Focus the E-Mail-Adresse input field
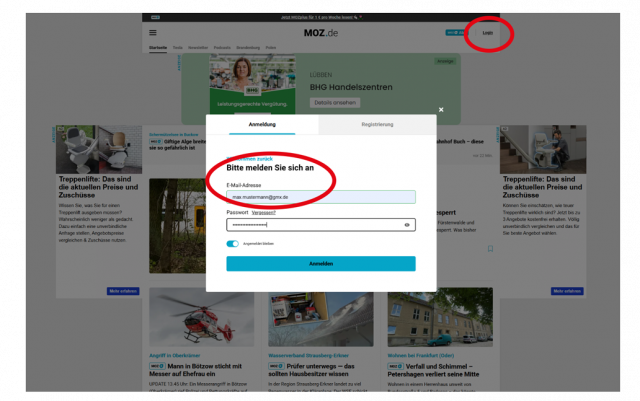 [x=320, y=197]
